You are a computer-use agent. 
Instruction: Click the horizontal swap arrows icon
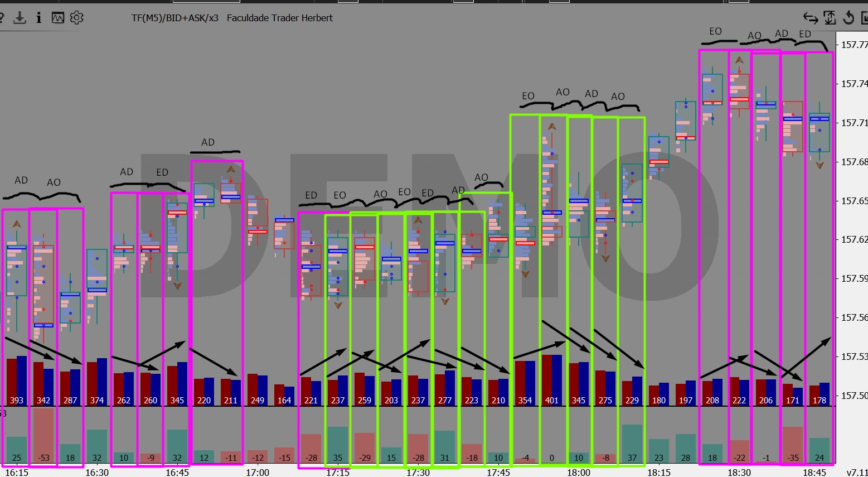pos(811,18)
